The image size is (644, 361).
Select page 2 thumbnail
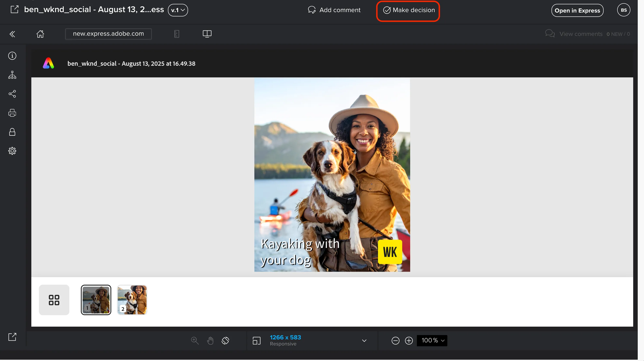pos(132,300)
